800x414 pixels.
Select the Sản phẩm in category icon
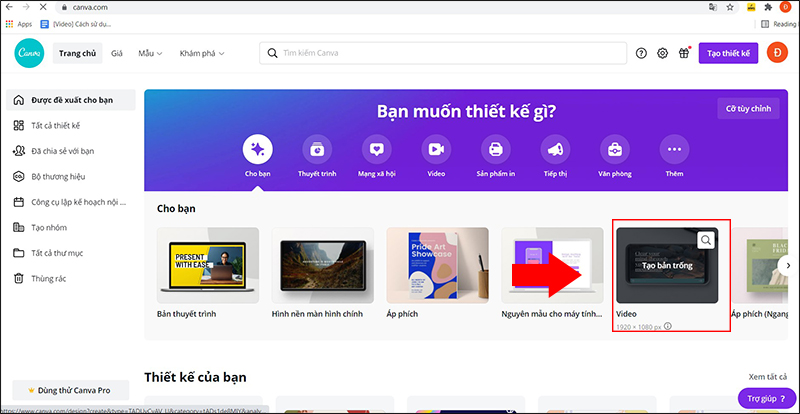pos(496,150)
